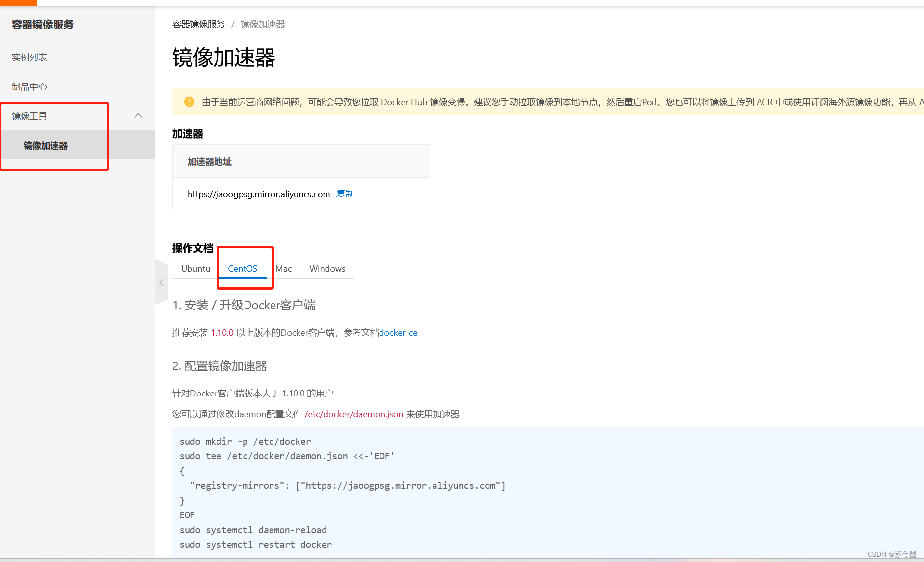The width and height of the screenshot is (924, 562).
Task: Click 容器镜像服务 in the breadcrumb
Action: click(198, 23)
